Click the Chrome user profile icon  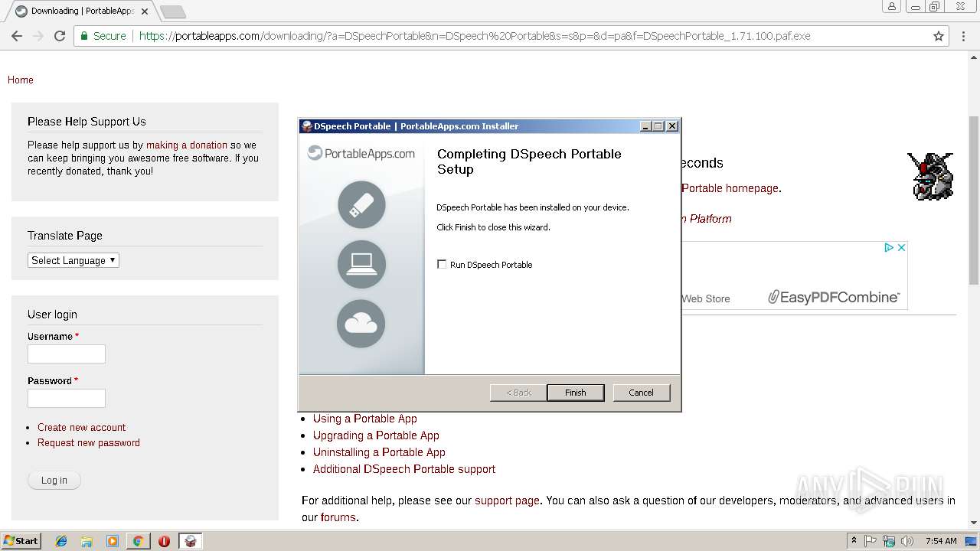[x=891, y=6]
